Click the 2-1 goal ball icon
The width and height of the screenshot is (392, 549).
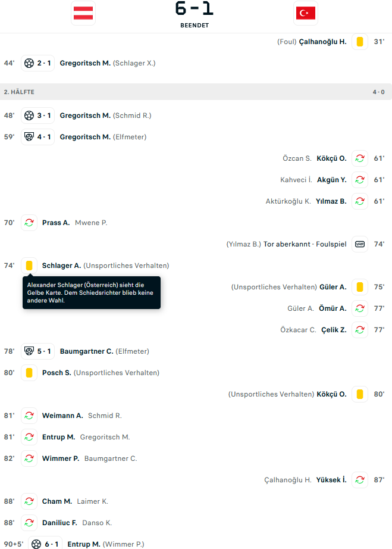coord(29,63)
